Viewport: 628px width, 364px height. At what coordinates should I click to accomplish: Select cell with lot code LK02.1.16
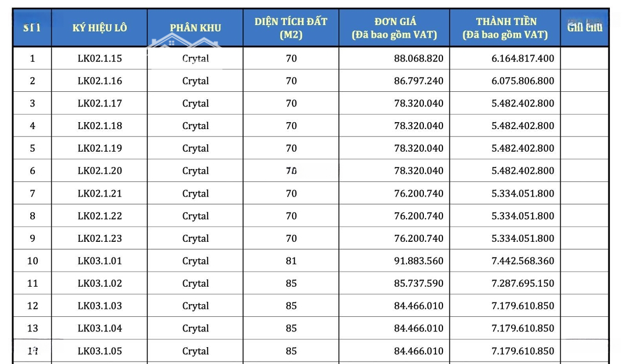click(99, 81)
